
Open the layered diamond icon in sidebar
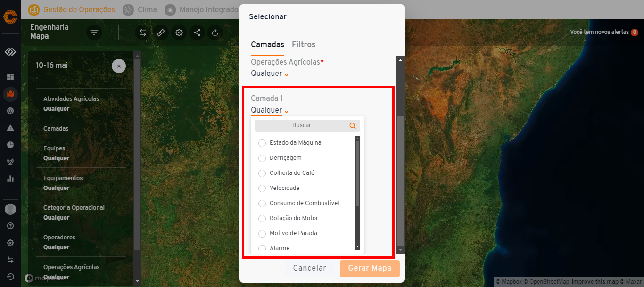(10, 52)
